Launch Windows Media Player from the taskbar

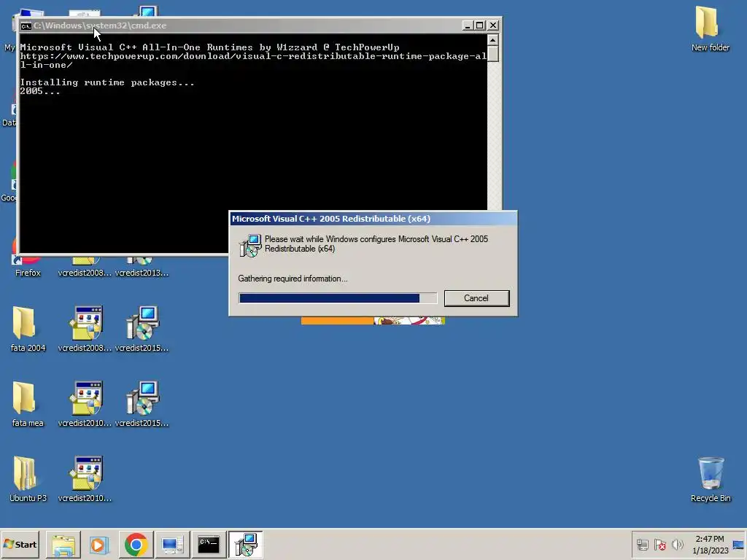pyautogui.click(x=99, y=544)
